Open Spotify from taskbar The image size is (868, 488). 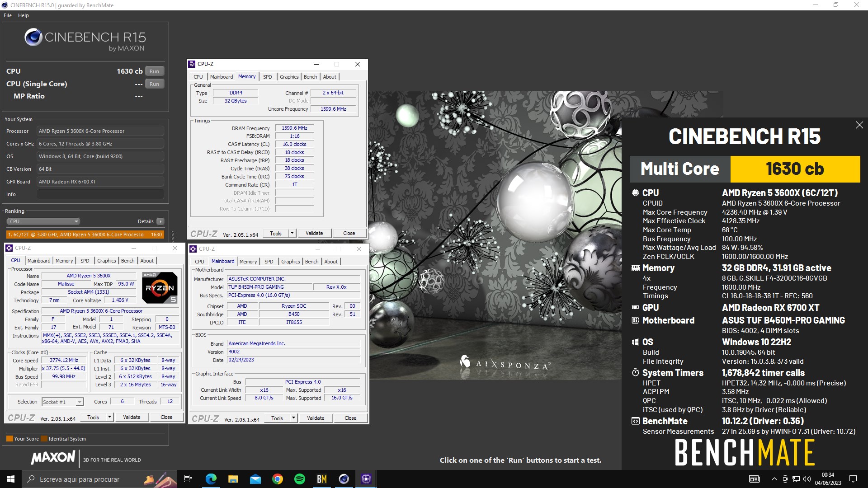(300, 479)
